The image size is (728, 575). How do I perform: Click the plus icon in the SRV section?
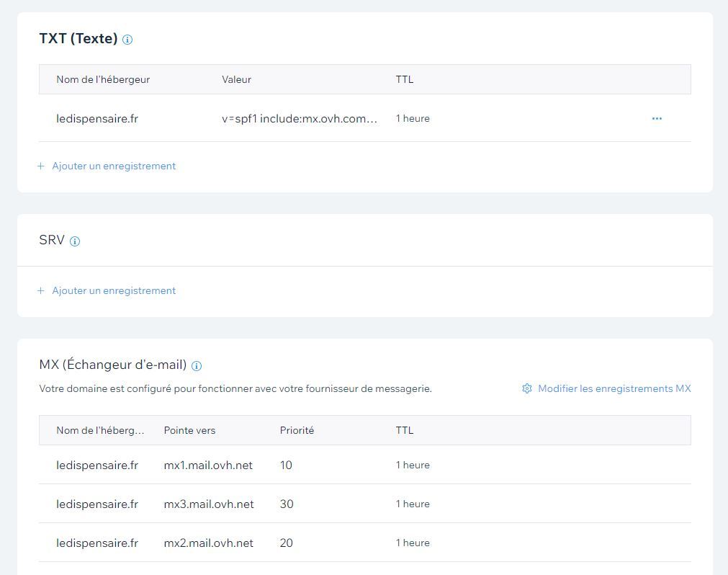41,290
